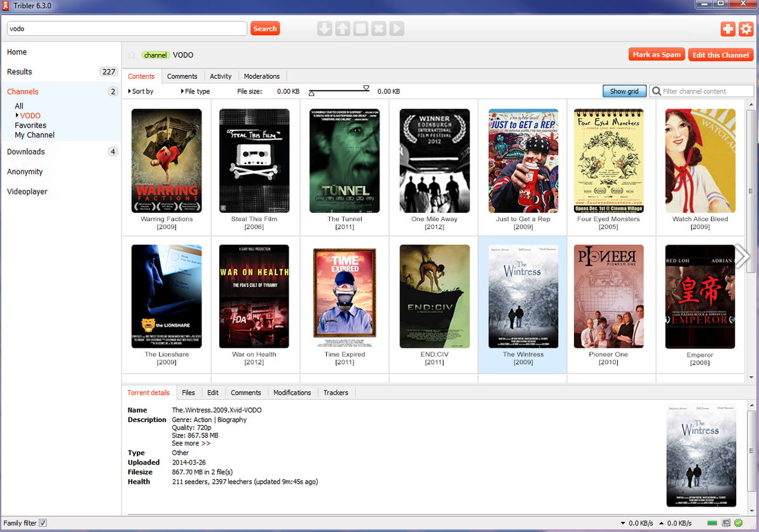Click the magnifier icon in channel filter
This screenshot has height=532, width=759.
pos(657,91)
